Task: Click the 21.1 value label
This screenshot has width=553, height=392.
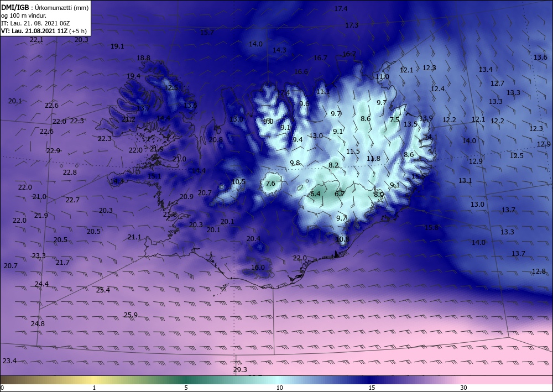Action: pyautogui.click(x=134, y=237)
